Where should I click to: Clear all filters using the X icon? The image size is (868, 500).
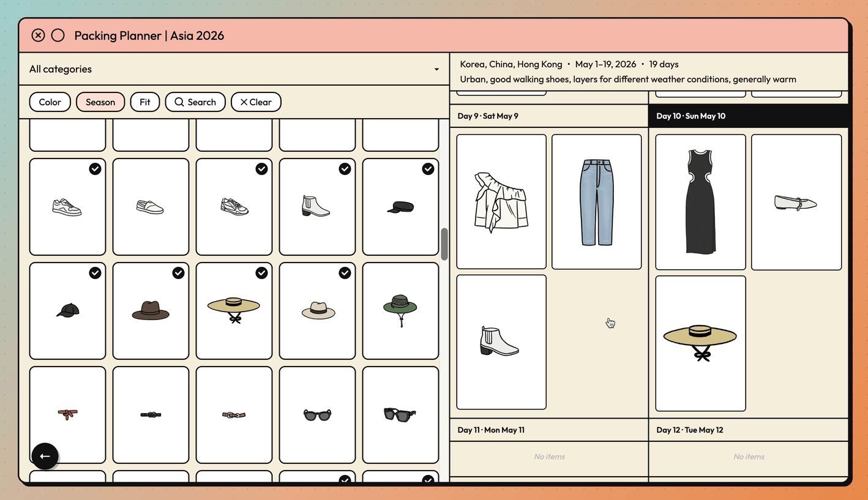[x=256, y=102]
